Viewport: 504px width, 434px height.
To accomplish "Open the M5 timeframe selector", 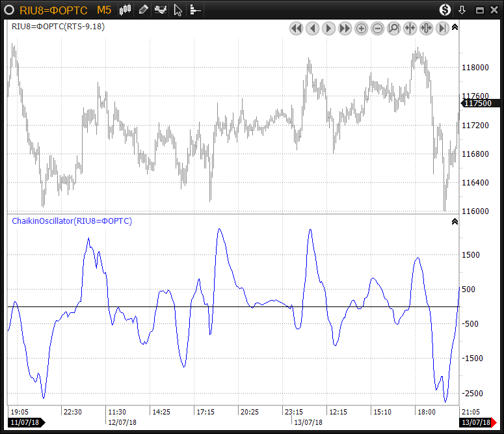I will [103, 10].
